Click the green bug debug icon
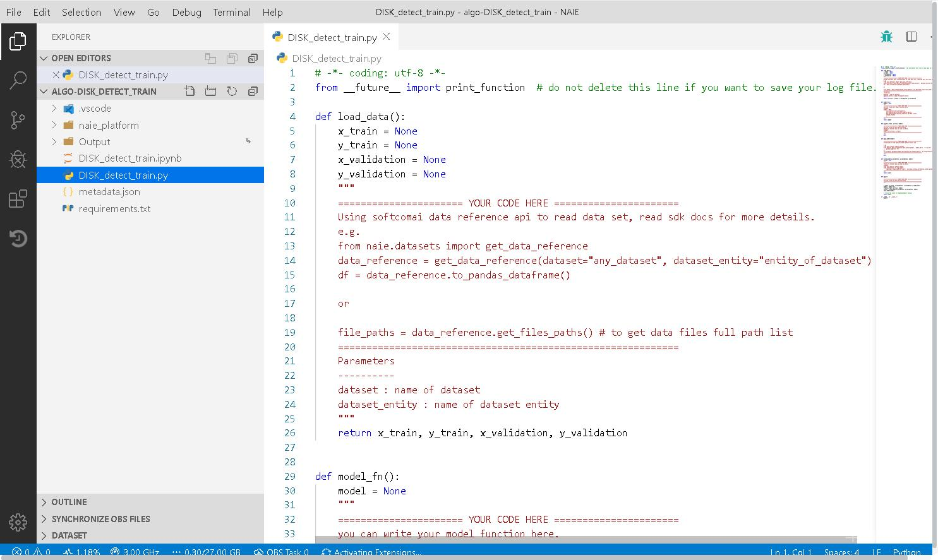938x560 pixels. coord(886,37)
